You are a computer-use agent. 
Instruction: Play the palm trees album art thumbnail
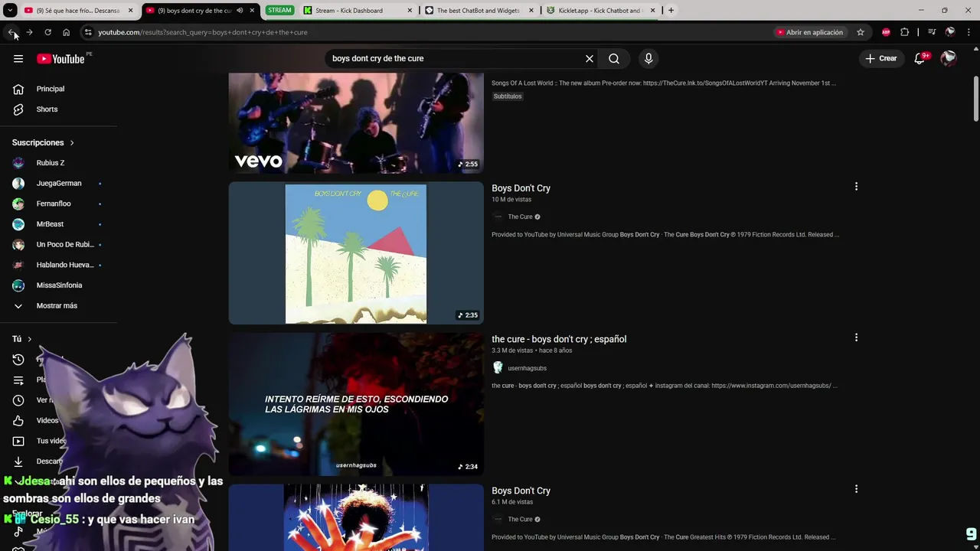pos(356,253)
